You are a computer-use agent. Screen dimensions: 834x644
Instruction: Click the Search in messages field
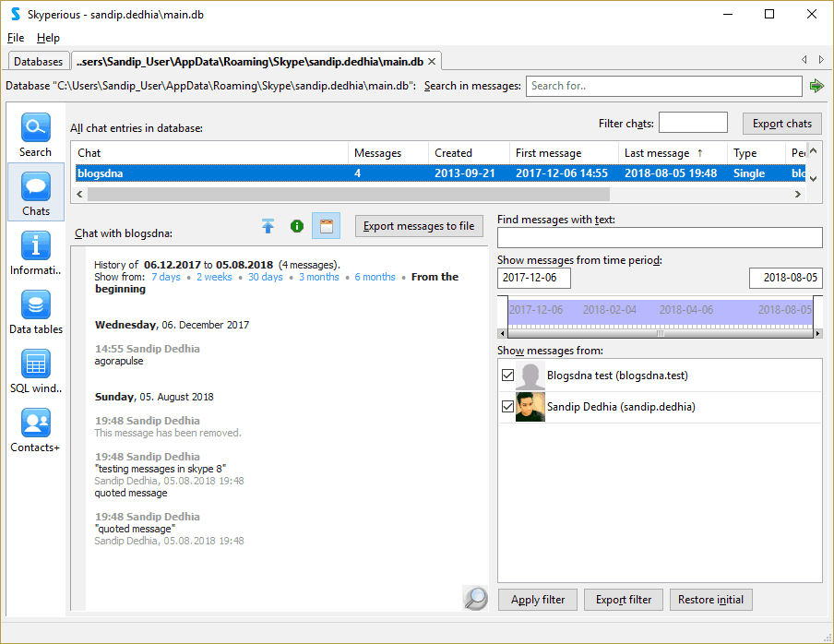[664, 86]
